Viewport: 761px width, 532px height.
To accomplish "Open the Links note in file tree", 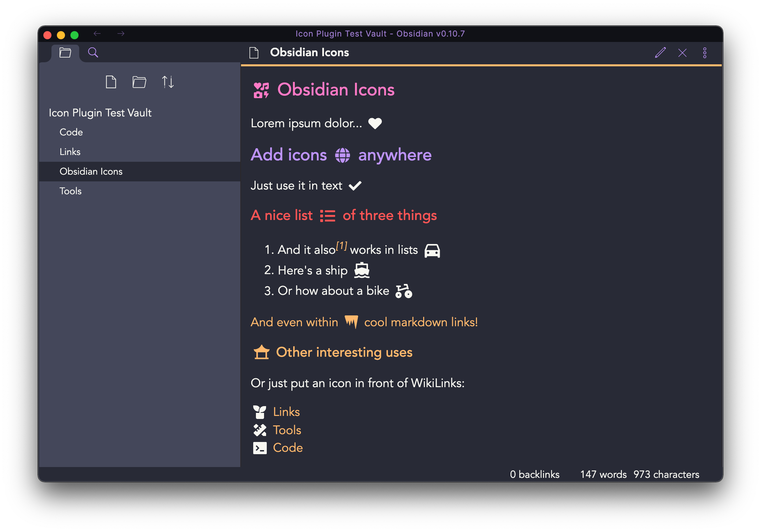I will tap(70, 152).
